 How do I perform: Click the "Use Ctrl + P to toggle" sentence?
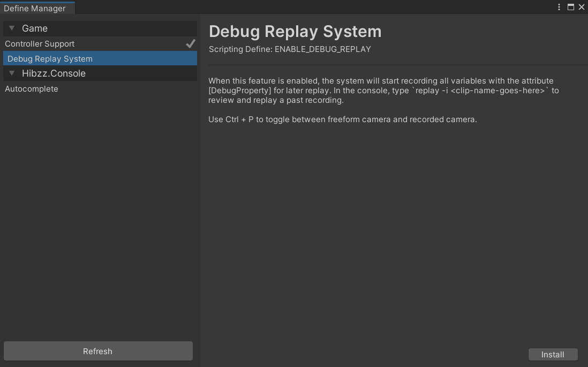pyautogui.click(x=343, y=119)
